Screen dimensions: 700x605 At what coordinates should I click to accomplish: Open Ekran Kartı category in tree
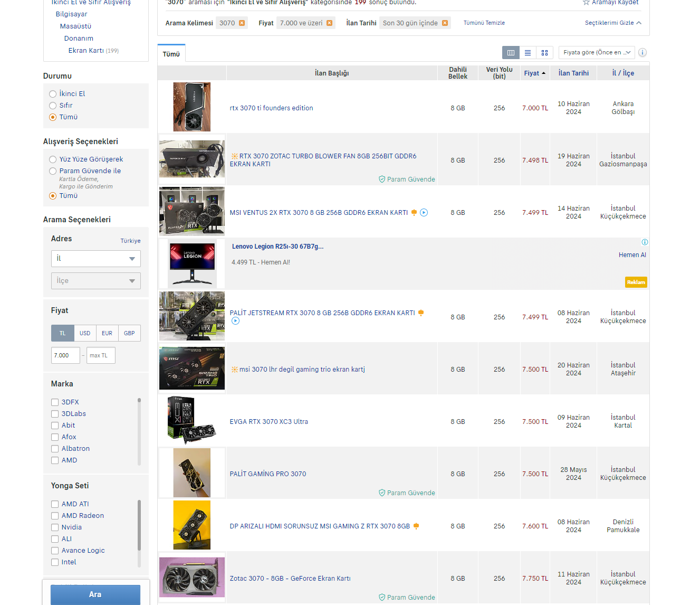point(86,51)
